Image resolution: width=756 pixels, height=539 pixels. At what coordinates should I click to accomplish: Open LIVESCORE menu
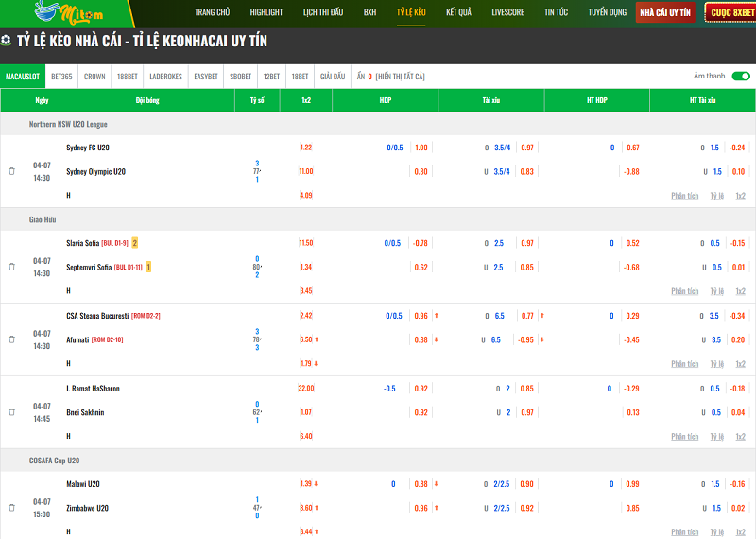tap(507, 12)
